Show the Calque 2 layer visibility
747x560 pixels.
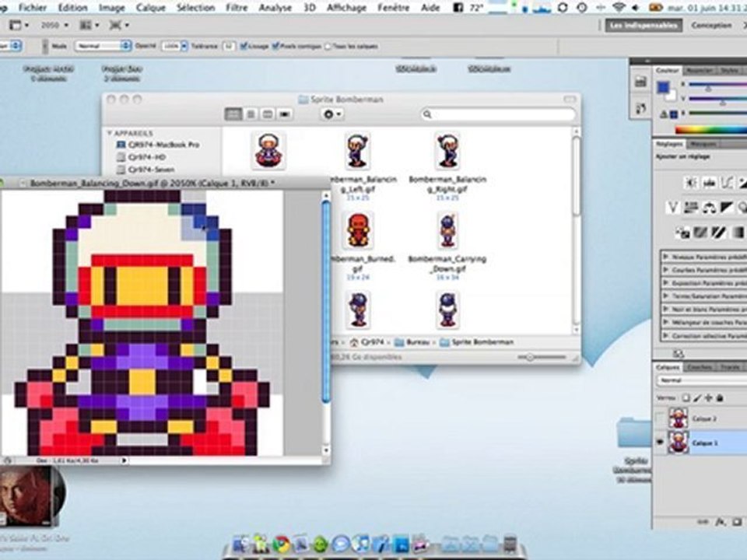(660, 418)
